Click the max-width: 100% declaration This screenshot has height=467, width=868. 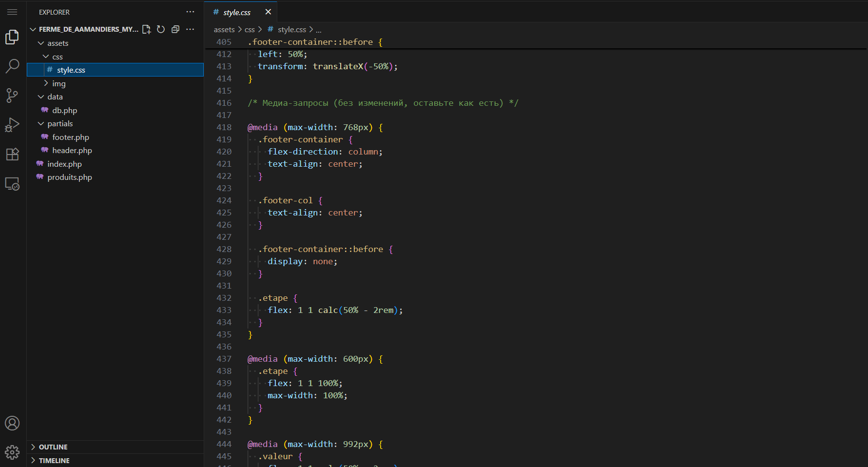coord(308,395)
